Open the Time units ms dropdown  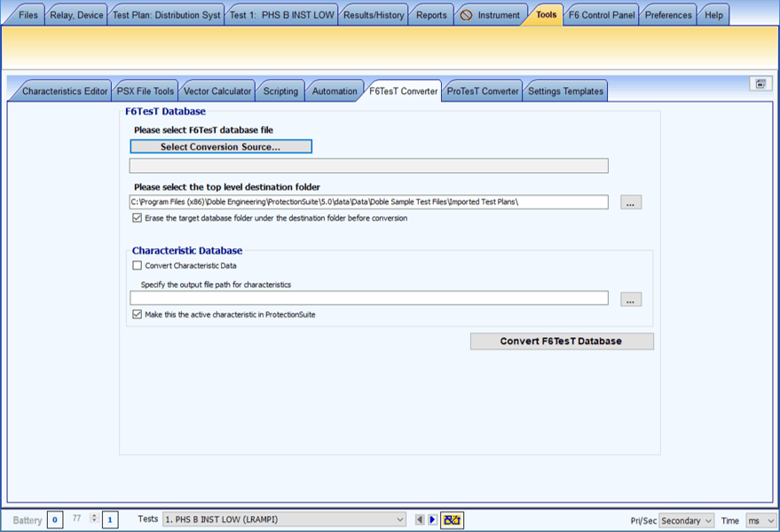761,520
